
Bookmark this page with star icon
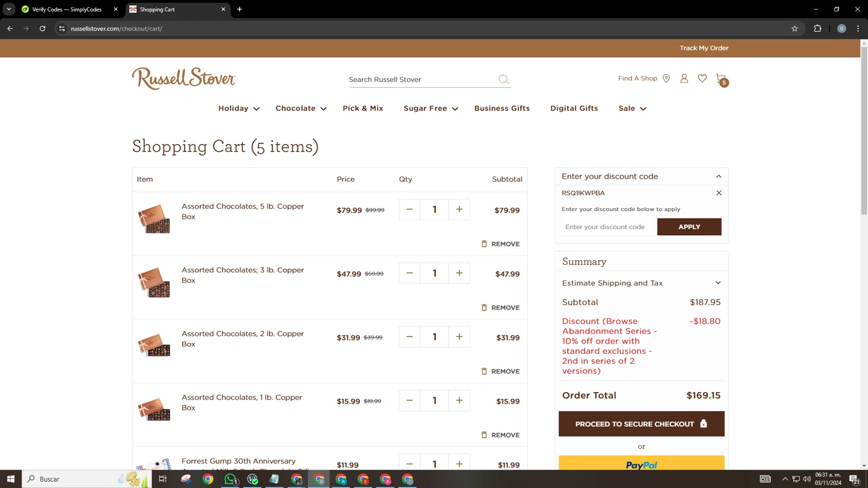pos(795,28)
